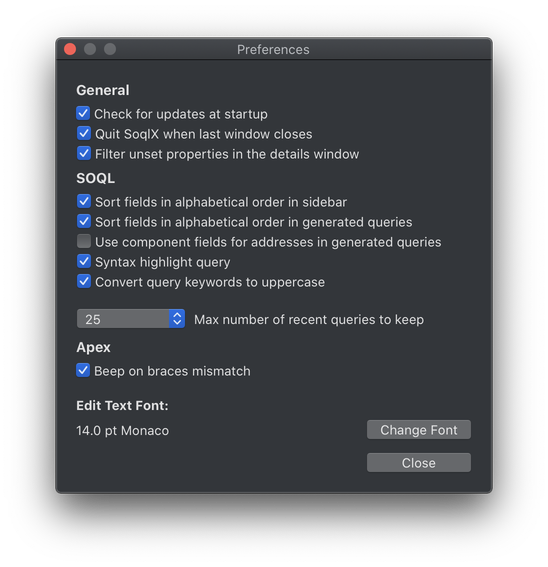Uncheck Check for updates at startup
This screenshot has width=548, height=567.
(83, 113)
